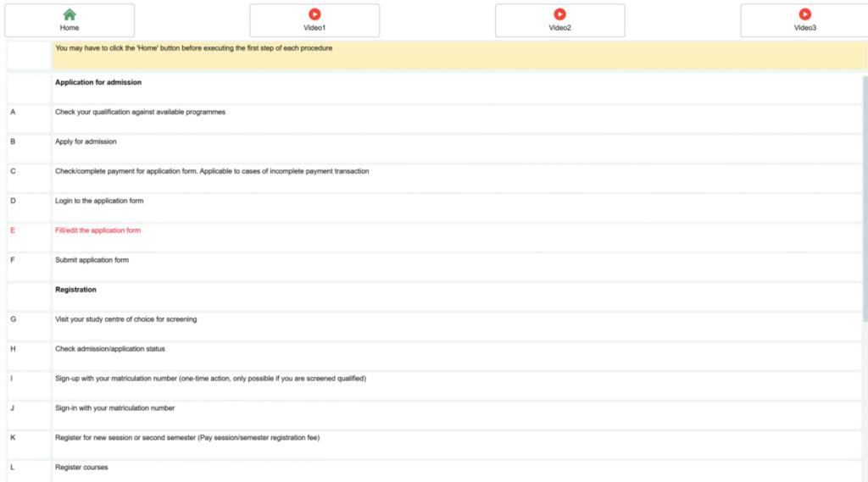868x482 pixels.
Task: Open Video3 via its play icon
Action: click(804, 14)
